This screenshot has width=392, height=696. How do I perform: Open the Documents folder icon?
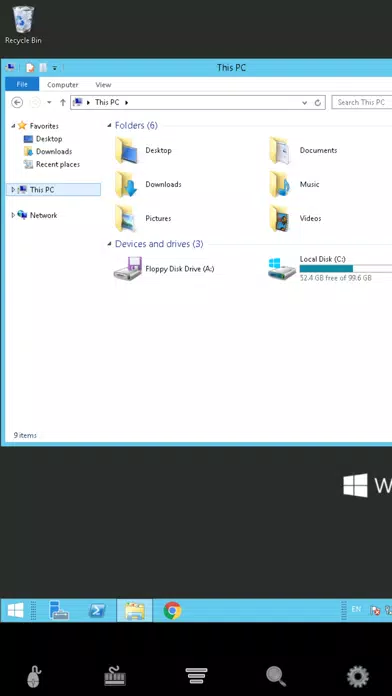coord(281,150)
